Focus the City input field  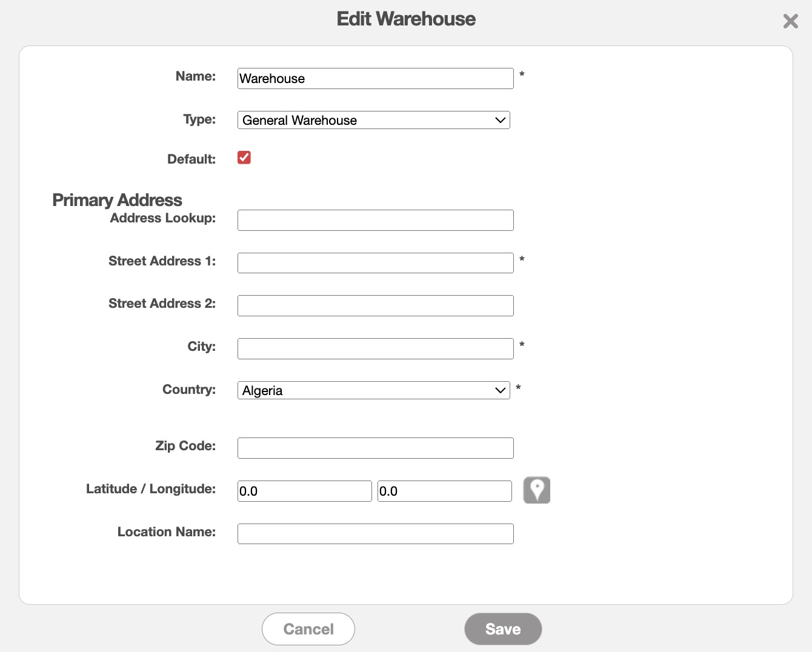pyautogui.click(x=375, y=349)
